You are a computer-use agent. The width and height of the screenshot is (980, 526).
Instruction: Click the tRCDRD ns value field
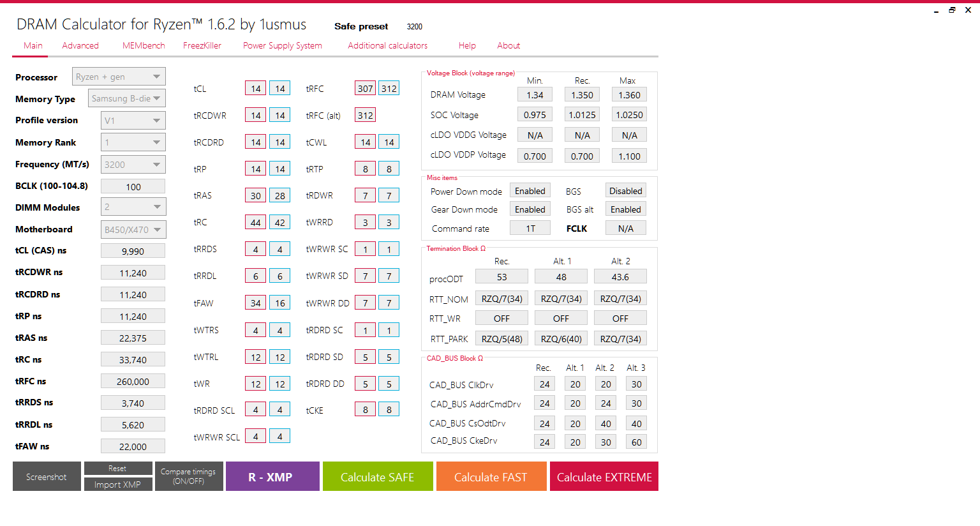pos(133,294)
